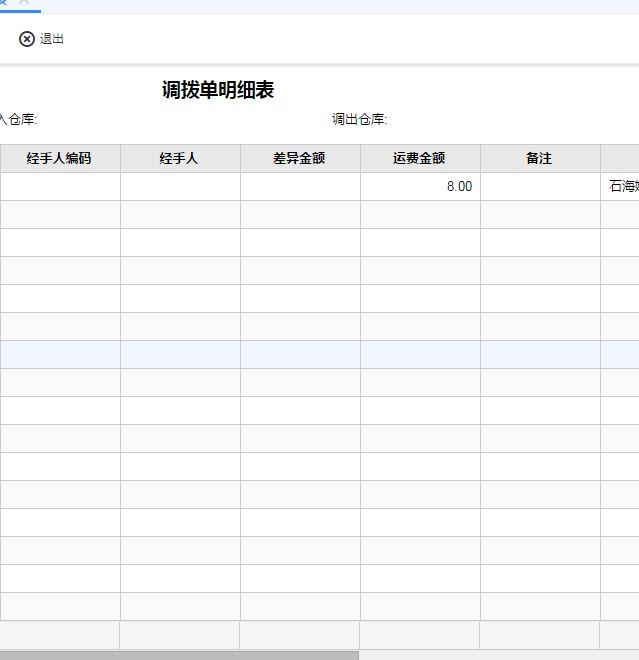Viewport: 639px width, 660px height.
Task: Click the 退出 text label
Action: coord(52,39)
